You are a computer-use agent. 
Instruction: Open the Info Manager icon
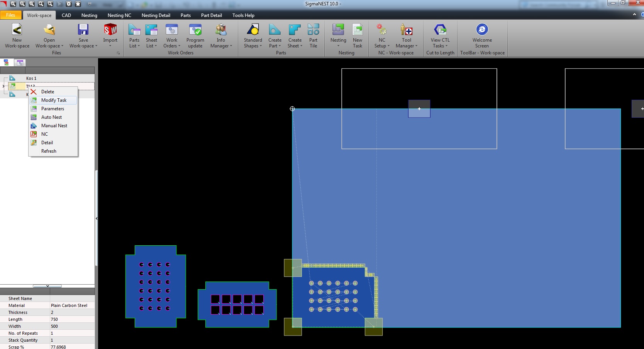click(x=221, y=30)
